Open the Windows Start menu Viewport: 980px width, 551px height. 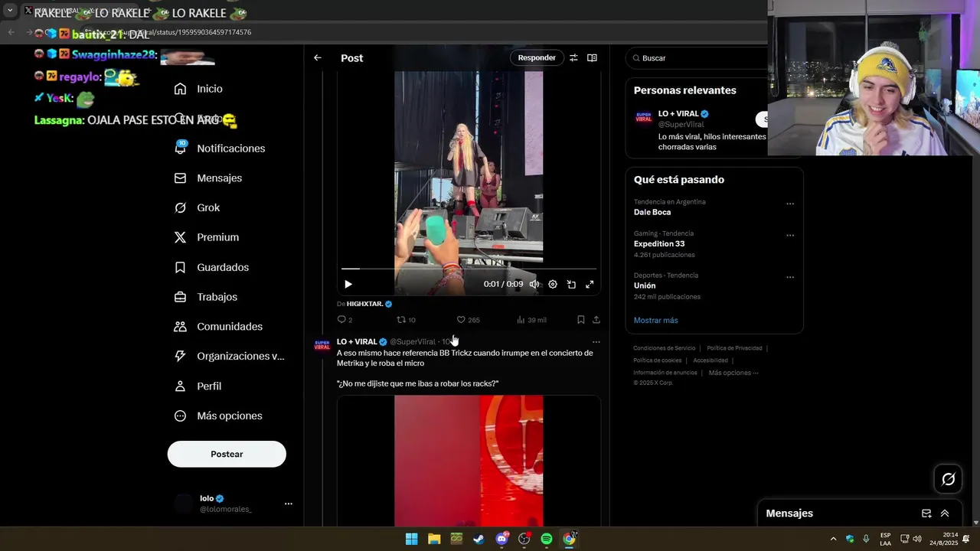coord(411,539)
